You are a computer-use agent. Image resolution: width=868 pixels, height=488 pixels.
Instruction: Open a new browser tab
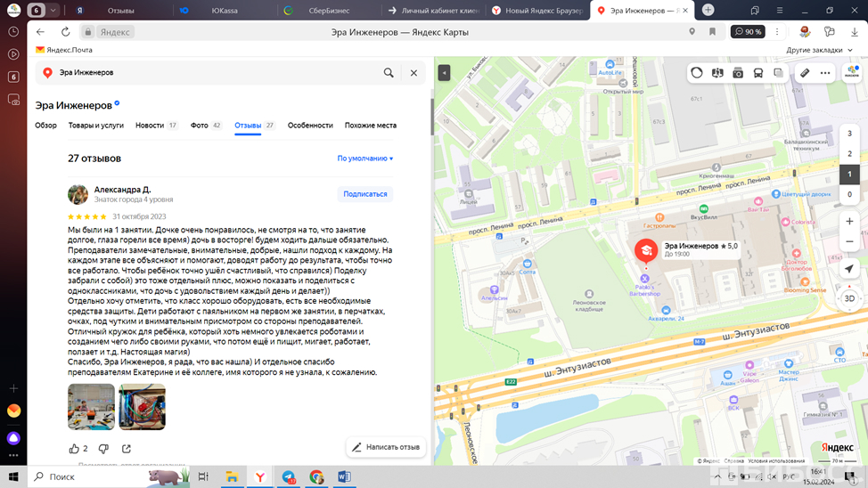[708, 10]
